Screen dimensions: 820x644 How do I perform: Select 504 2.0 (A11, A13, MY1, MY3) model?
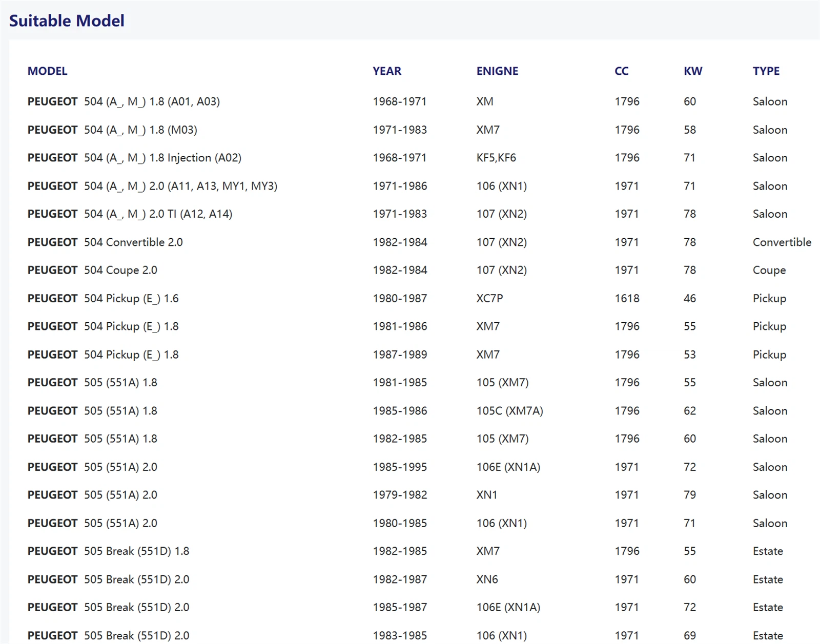(x=152, y=186)
